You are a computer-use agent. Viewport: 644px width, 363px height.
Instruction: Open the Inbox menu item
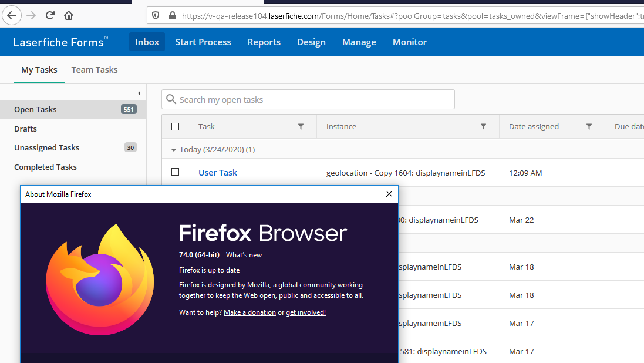[x=147, y=42]
